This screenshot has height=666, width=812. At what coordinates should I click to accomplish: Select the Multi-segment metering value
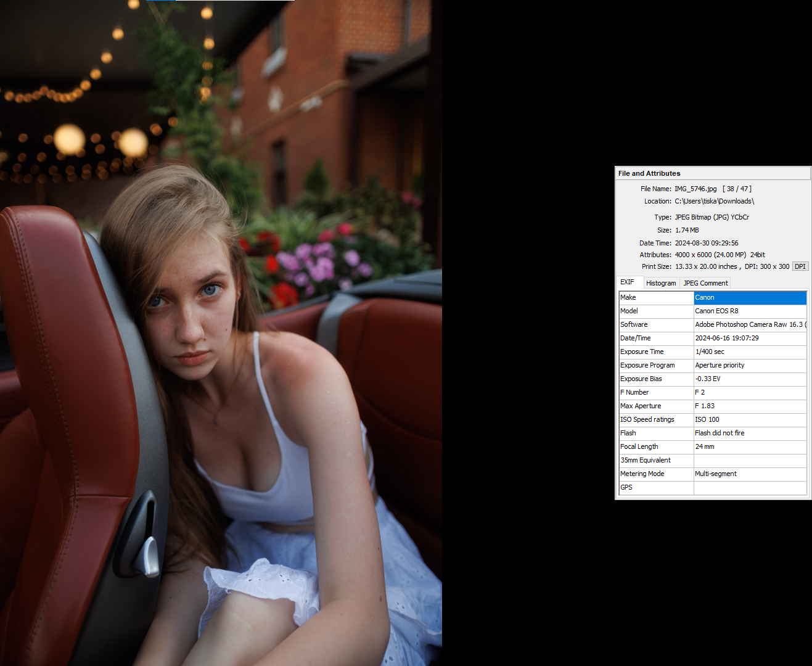(x=750, y=474)
